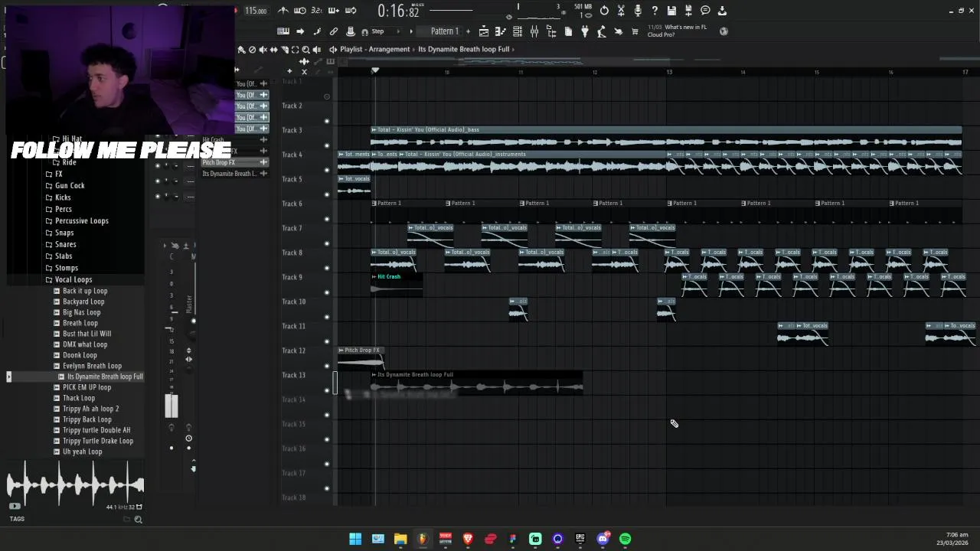Enable wait for input before recording
The image size is (980, 551).
click(x=299, y=11)
